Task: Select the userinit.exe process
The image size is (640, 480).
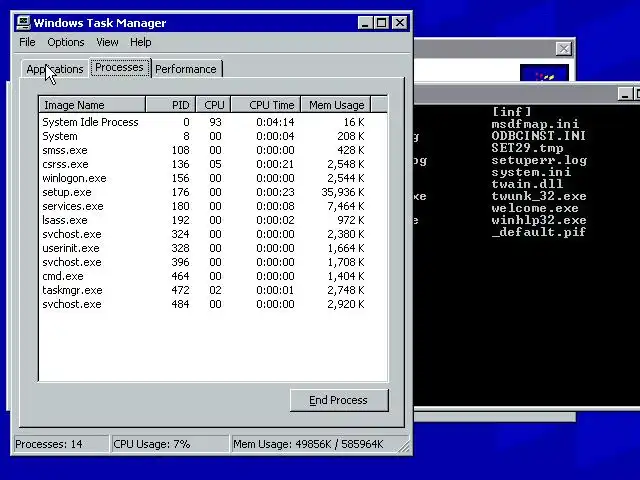Action: (x=213, y=248)
